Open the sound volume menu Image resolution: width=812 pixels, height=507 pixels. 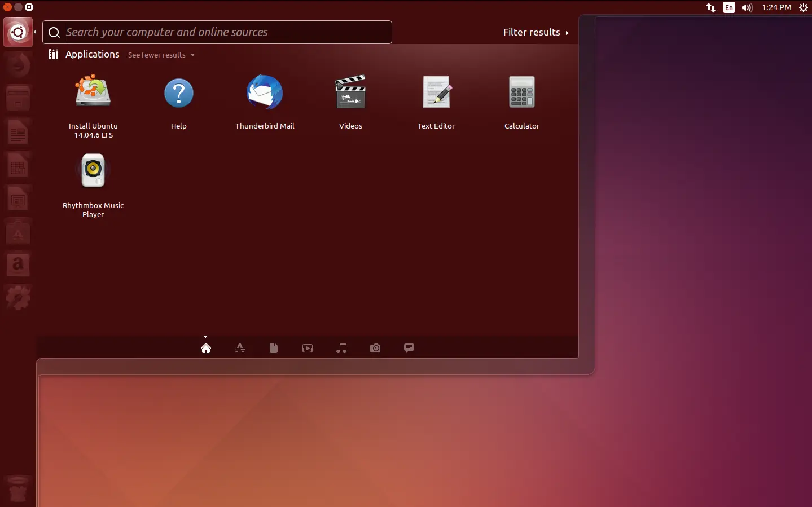pyautogui.click(x=747, y=7)
